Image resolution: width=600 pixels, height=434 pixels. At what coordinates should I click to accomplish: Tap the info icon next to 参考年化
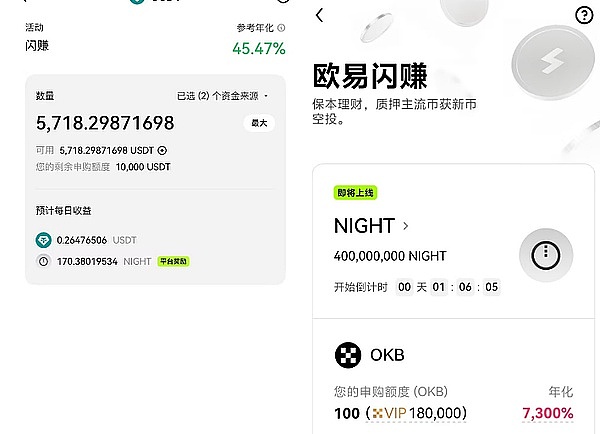pos(281,28)
